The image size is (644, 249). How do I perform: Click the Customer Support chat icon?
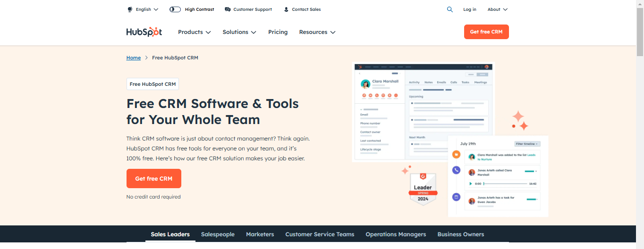tap(228, 9)
